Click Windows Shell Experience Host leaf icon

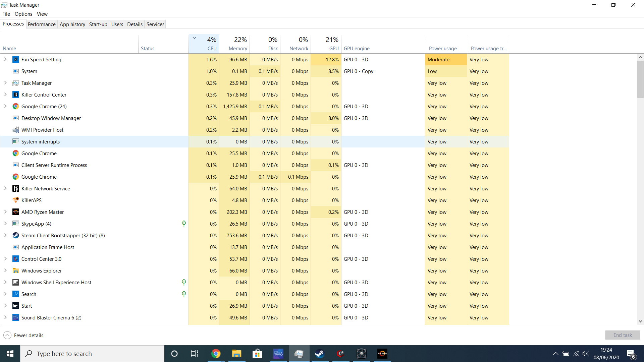(184, 282)
